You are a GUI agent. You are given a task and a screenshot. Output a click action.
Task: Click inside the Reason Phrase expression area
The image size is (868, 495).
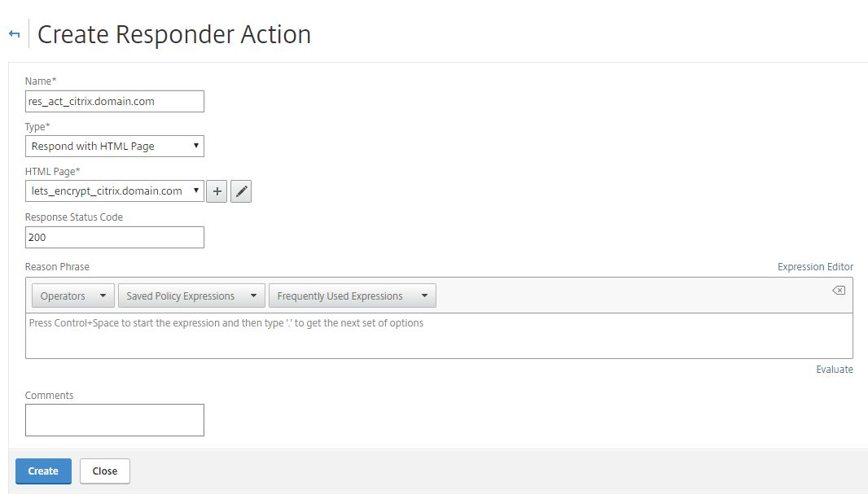(x=439, y=336)
